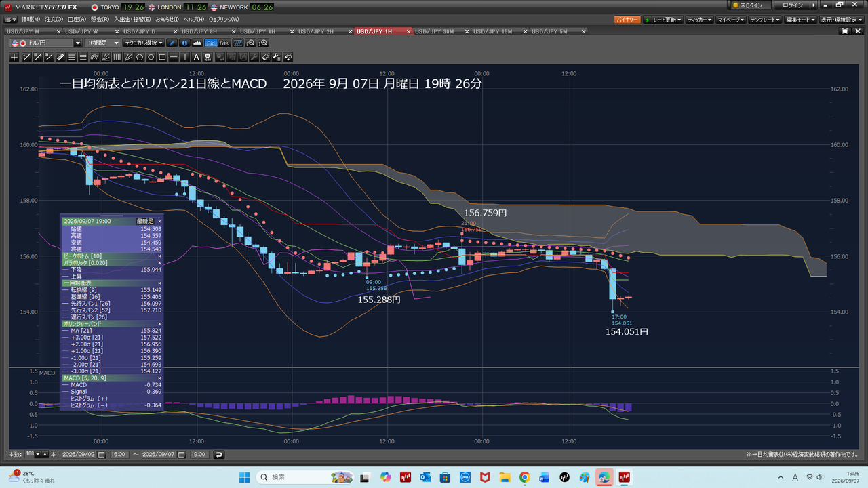This screenshot has height=488, width=868.
Task: Select the horizontal line drawing tool
Action: click(174, 57)
